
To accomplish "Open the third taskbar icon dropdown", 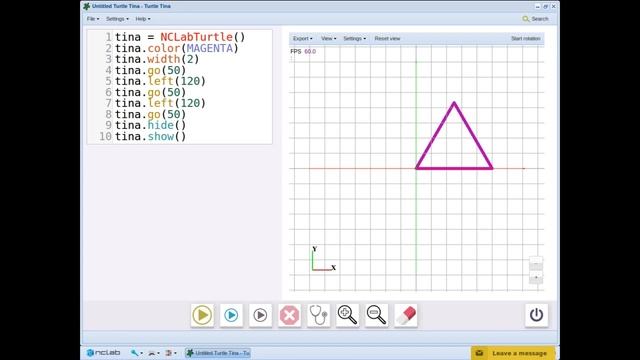I will click(171, 353).
